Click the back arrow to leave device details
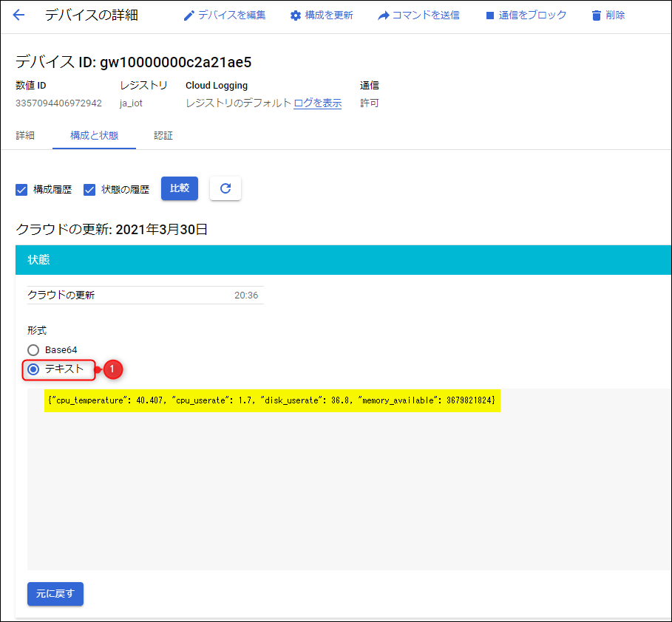 tap(18, 15)
